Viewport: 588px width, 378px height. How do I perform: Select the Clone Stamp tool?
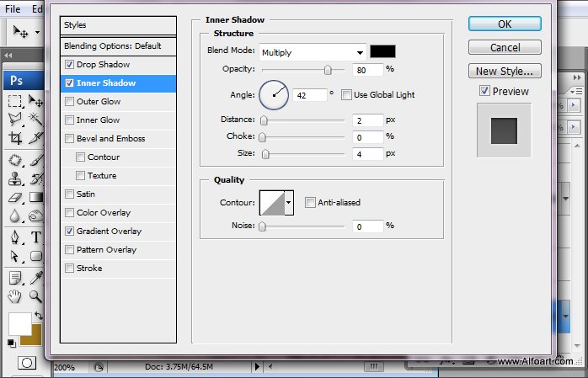click(x=15, y=178)
